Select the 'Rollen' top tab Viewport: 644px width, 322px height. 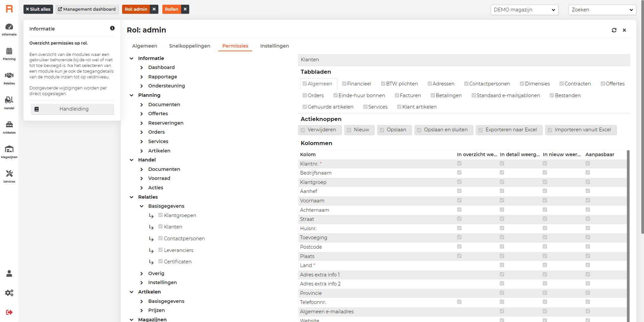[x=171, y=9]
